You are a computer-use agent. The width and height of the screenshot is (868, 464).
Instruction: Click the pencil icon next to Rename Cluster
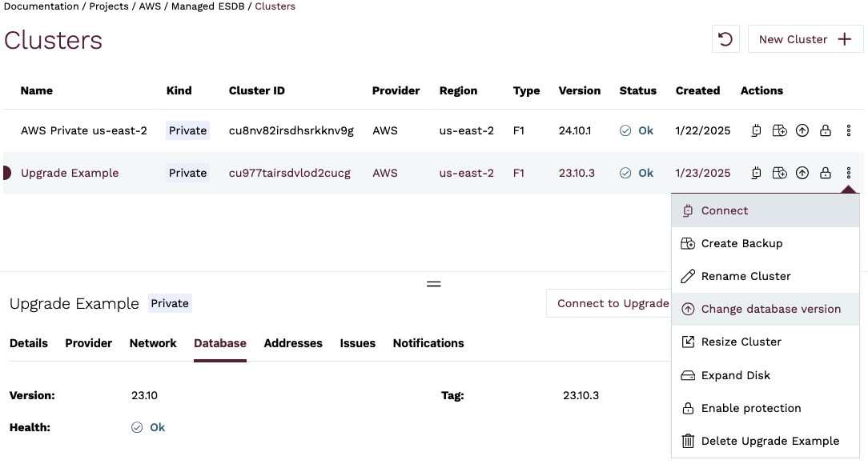click(688, 276)
